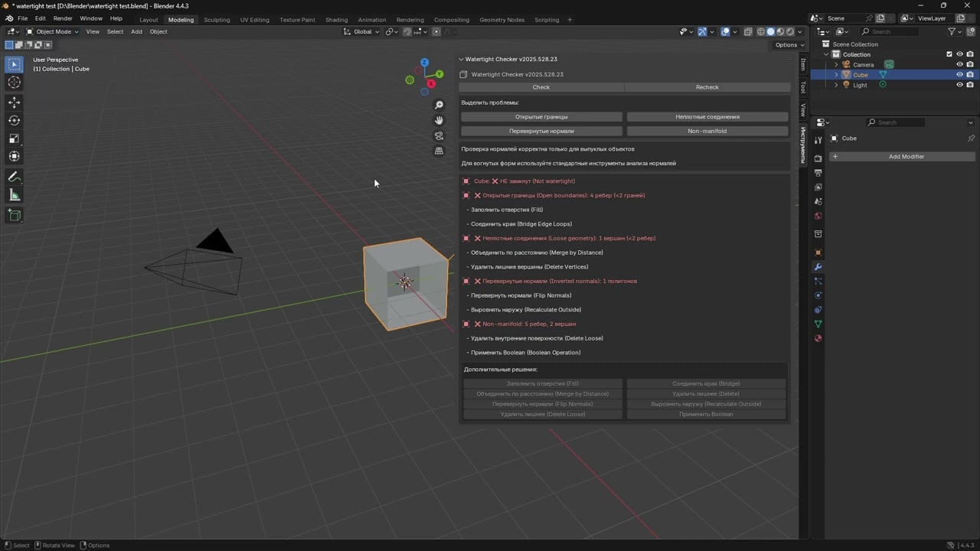The width and height of the screenshot is (980, 551).
Task: Click the Z axis on navigation gizmo
Action: pyautogui.click(x=424, y=63)
